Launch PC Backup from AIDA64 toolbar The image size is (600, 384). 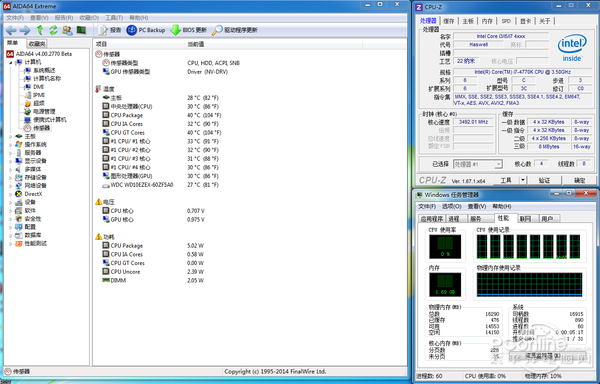click(146, 30)
